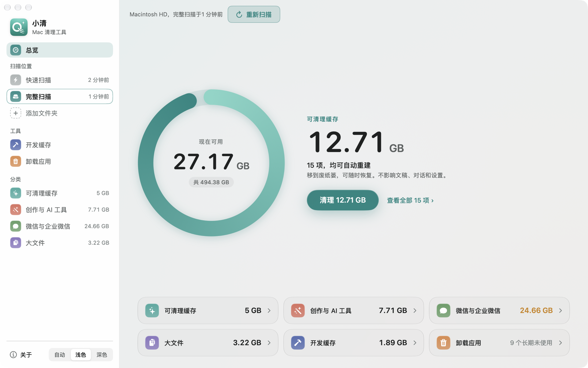Click the 卸载应用 card trash icon
This screenshot has width=588, height=368.
(x=443, y=343)
